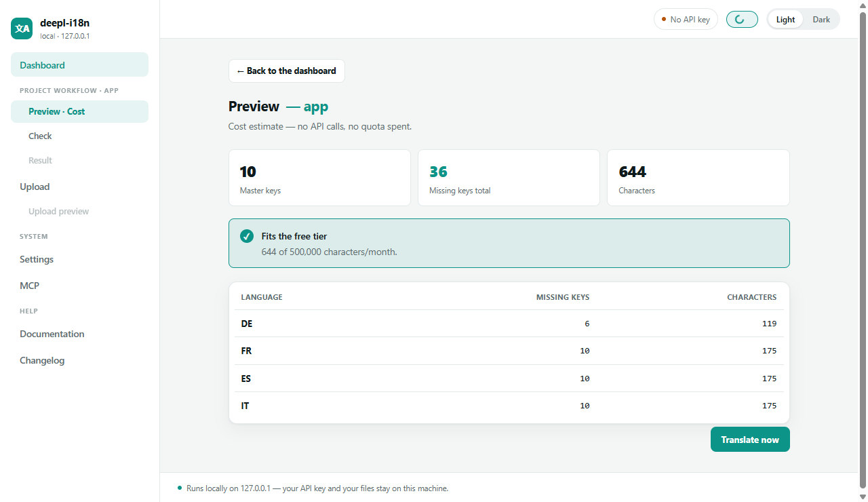Start translation with Translate now
Screen dimensions: 868x502
[750, 440]
